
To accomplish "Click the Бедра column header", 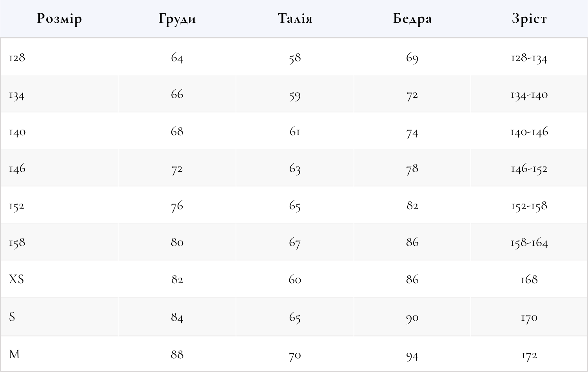I will click(412, 18).
